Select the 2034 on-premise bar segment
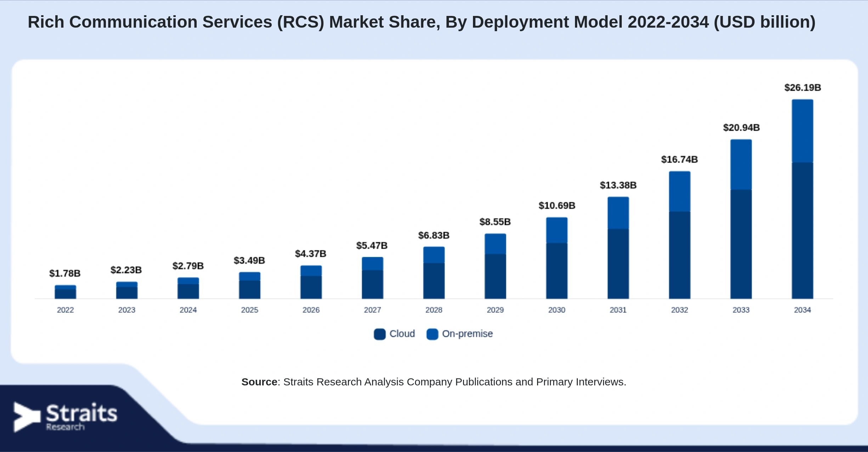The width and height of the screenshot is (868, 452). [x=802, y=131]
